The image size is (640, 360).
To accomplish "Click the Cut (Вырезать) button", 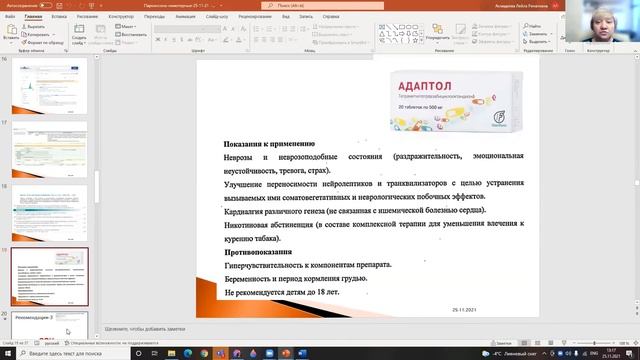I will pyautogui.click(x=33, y=27).
